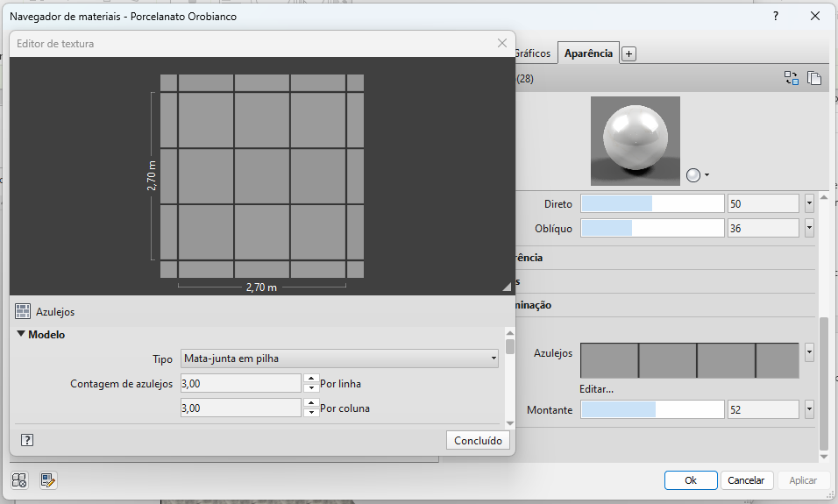
Task: Open the Direto options dropdown arrow
Action: (809, 203)
